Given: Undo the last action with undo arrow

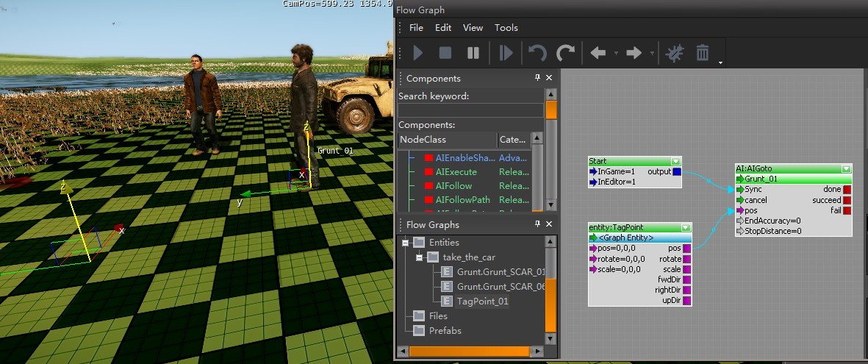Looking at the screenshot, I should coord(537,53).
